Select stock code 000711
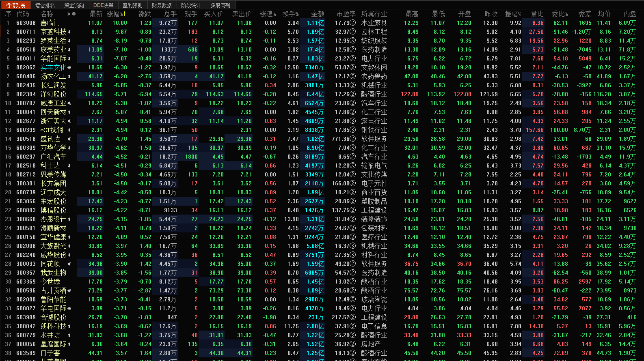This screenshot has height=361, width=644. (x=26, y=32)
